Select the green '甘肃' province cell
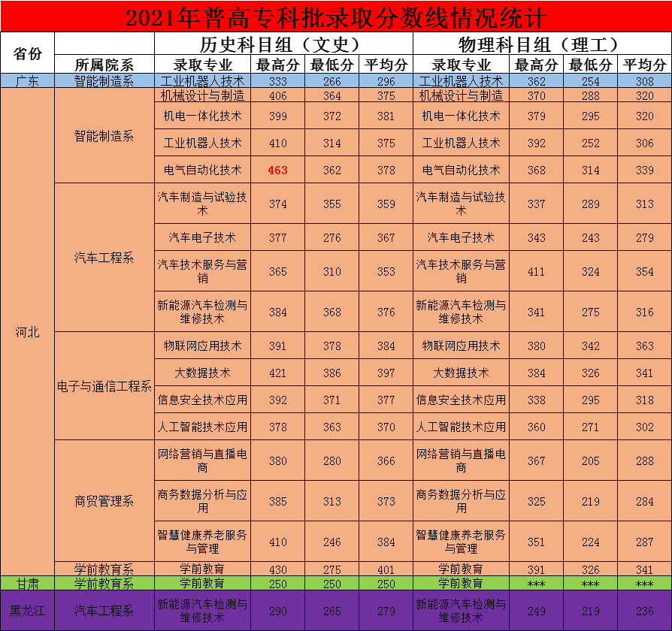This screenshot has height=631, width=672. (x=28, y=583)
